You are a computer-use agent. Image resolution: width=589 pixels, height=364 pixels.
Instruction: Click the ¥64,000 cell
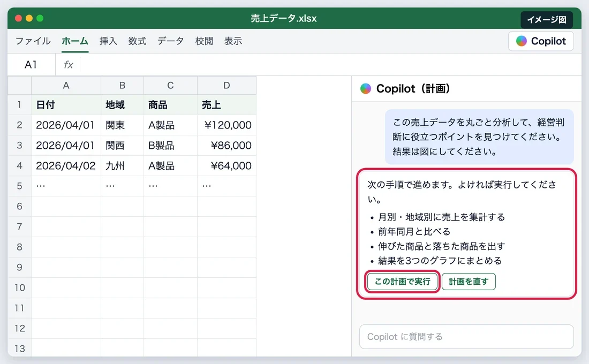[226, 165]
